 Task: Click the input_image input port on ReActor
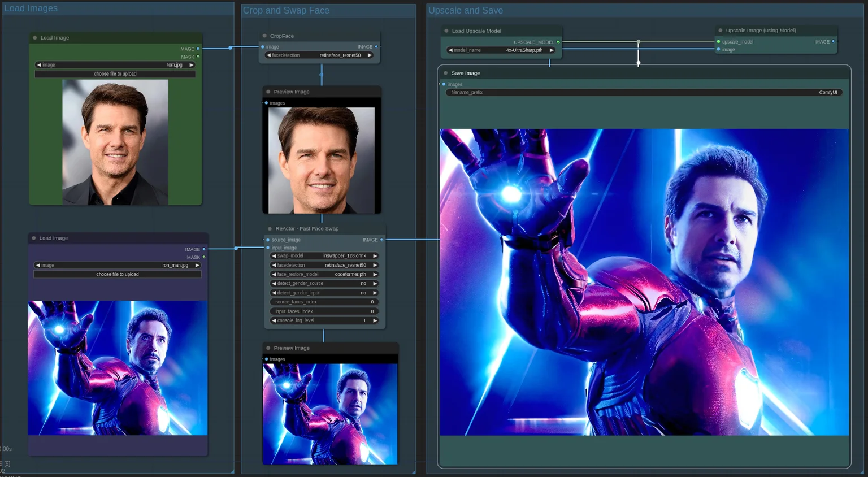268,248
